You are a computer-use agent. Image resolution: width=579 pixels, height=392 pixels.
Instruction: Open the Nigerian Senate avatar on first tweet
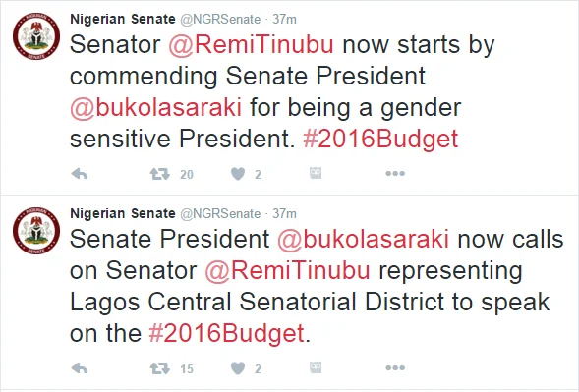click(36, 36)
